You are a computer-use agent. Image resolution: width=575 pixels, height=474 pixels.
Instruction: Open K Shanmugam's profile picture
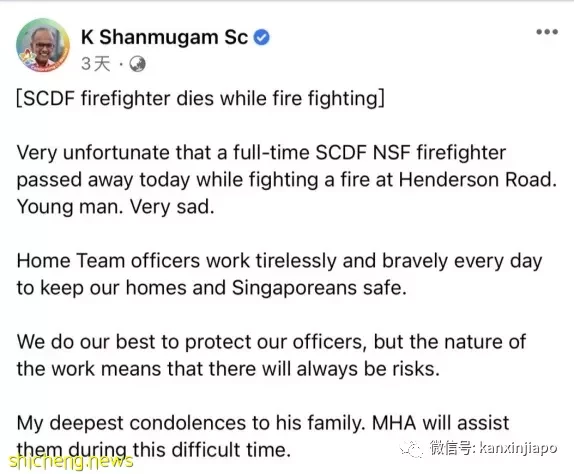click(43, 45)
